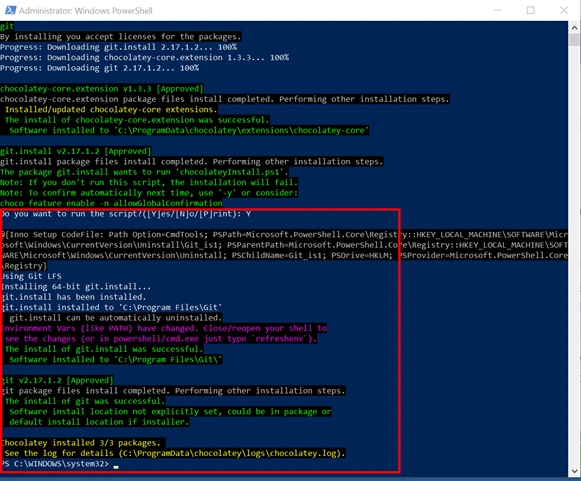Click 'Do you want to run the script?' line
The image size is (581, 481).
click(126, 214)
